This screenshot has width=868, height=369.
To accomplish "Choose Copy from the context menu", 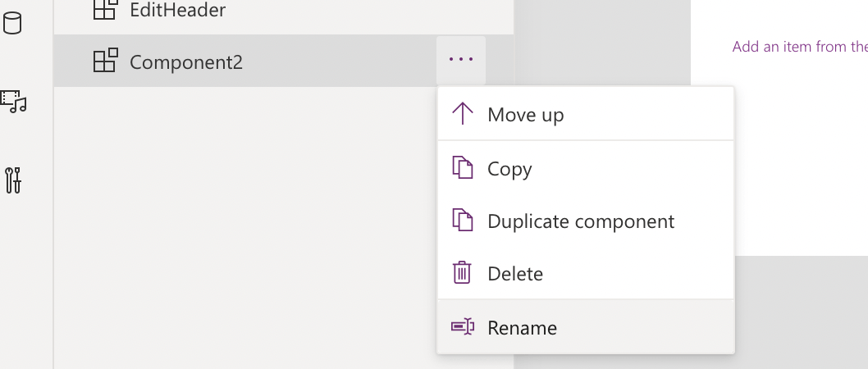I will (509, 169).
